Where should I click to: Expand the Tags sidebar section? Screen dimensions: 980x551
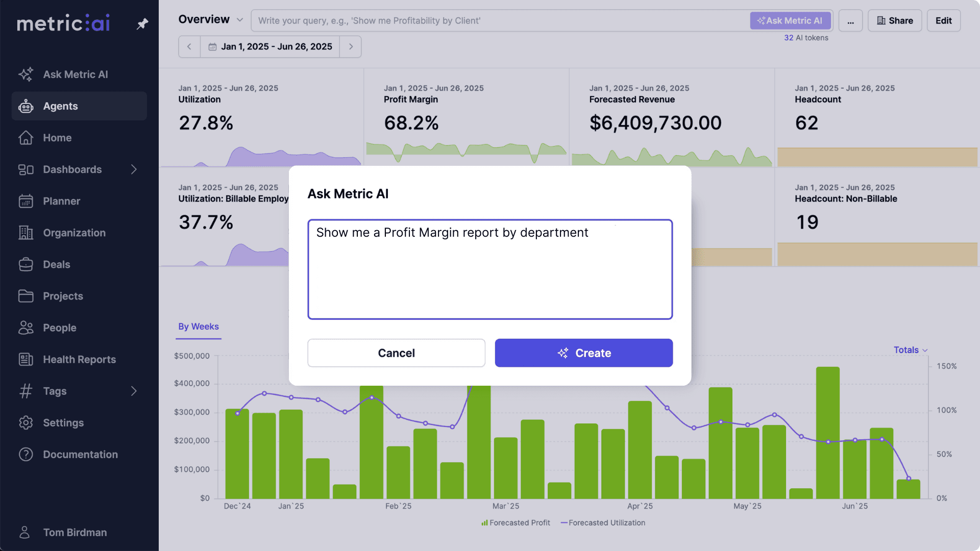tap(134, 391)
